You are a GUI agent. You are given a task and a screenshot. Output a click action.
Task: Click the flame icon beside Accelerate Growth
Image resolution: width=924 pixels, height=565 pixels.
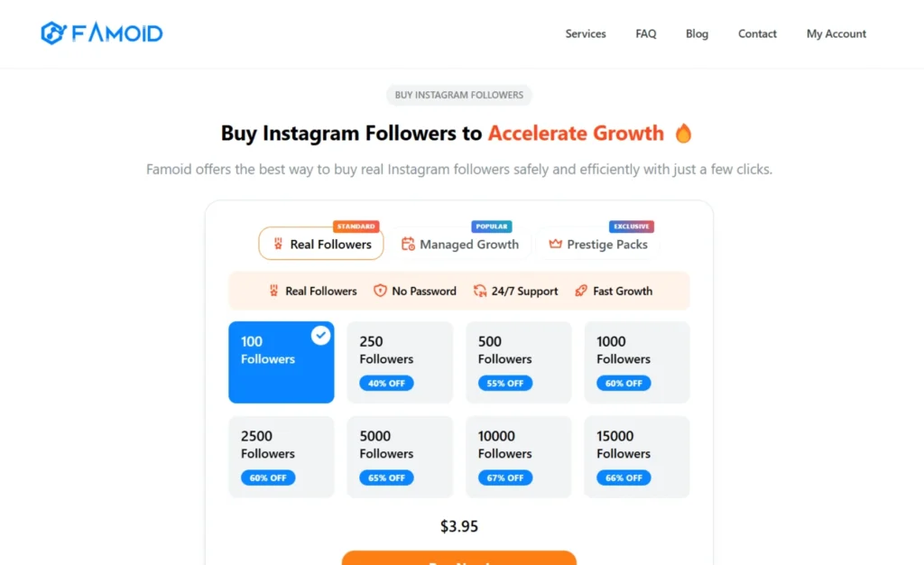click(684, 134)
